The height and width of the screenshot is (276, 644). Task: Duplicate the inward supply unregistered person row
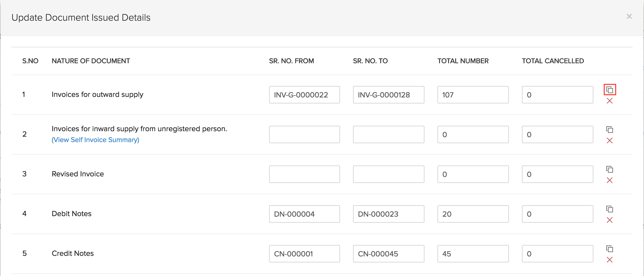[610, 130]
